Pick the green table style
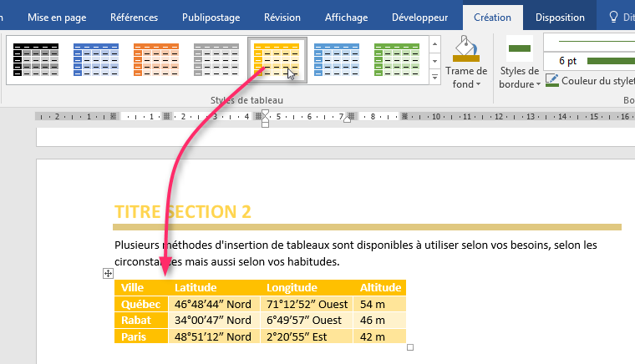635x364 pixels. [396, 60]
